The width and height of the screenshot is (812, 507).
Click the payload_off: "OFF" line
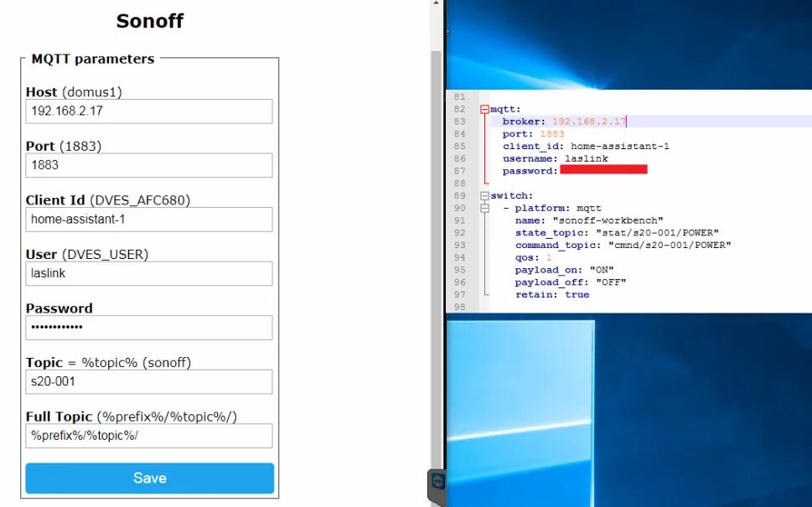[x=571, y=282]
